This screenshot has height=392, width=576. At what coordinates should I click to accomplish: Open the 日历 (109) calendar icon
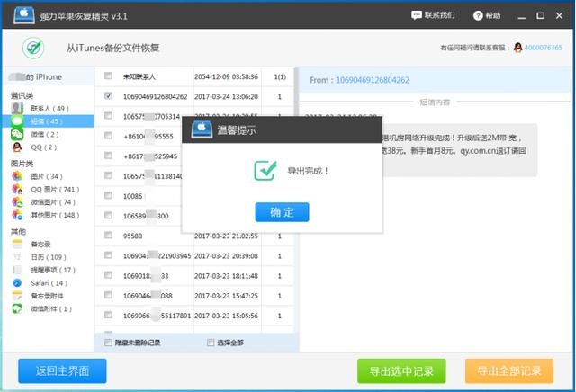point(17,257)
